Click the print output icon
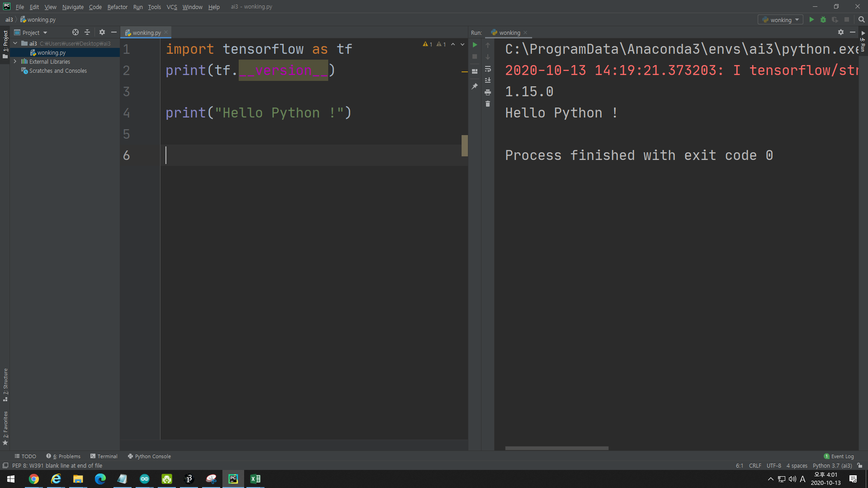The width and height of the screenshot is (868, 488). pos(488,92)
